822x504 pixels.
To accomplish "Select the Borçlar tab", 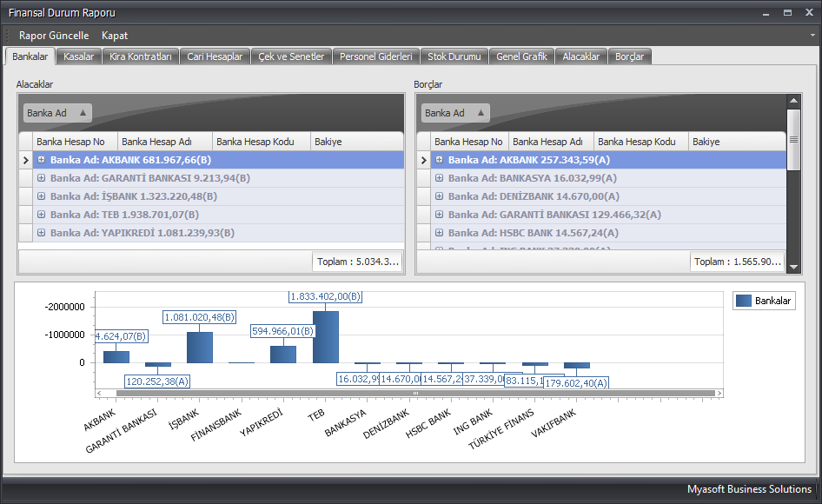I will [x=629, y=56].
